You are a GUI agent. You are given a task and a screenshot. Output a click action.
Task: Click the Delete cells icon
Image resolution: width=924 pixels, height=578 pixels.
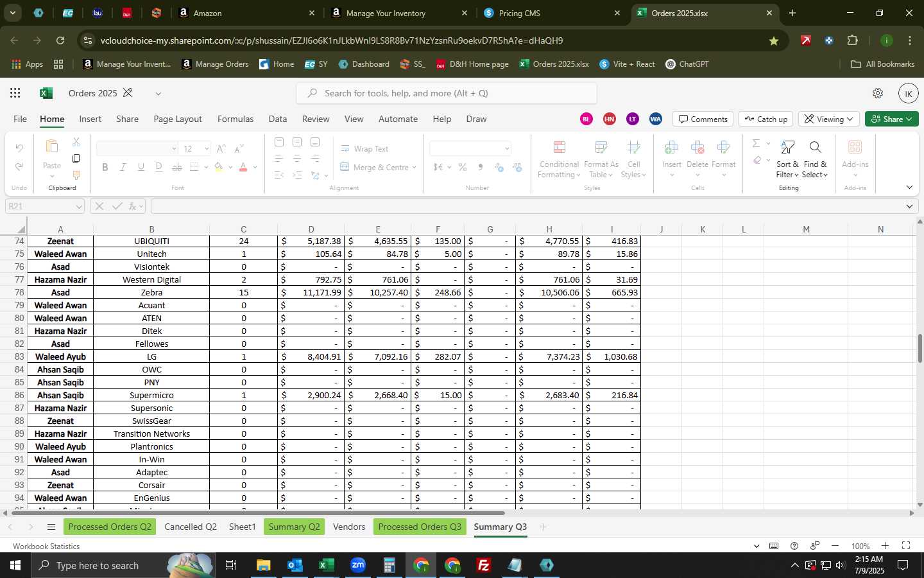pyautogui.click(x=697, y=148)
